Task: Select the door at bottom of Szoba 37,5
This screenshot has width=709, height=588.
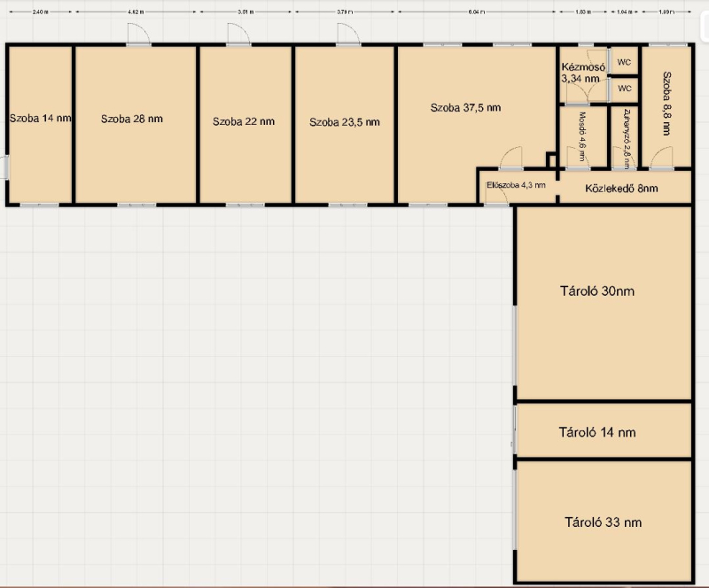Action: tap(510, 159)
